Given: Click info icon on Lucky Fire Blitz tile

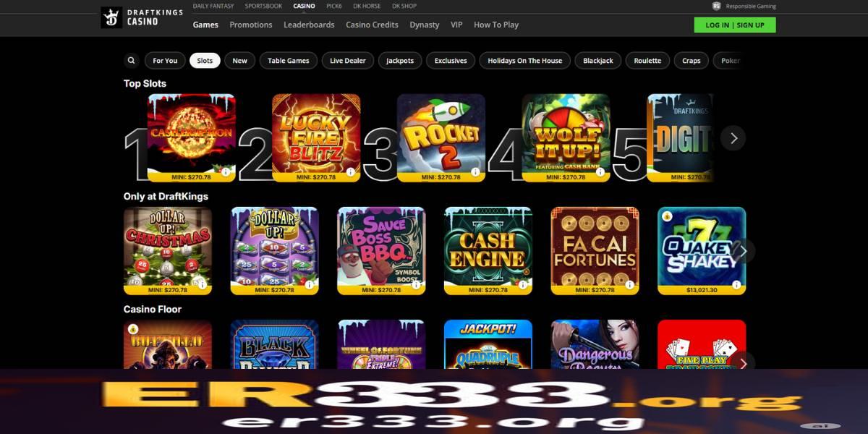Looking at the screenshot, I should click(x=350, y=172).
